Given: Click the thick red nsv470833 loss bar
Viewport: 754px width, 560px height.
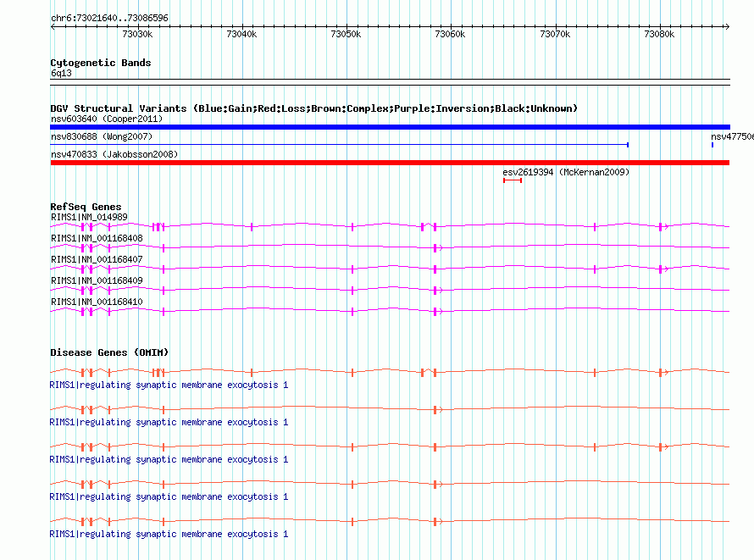Looking at the screenshot, I should point(390,163).
